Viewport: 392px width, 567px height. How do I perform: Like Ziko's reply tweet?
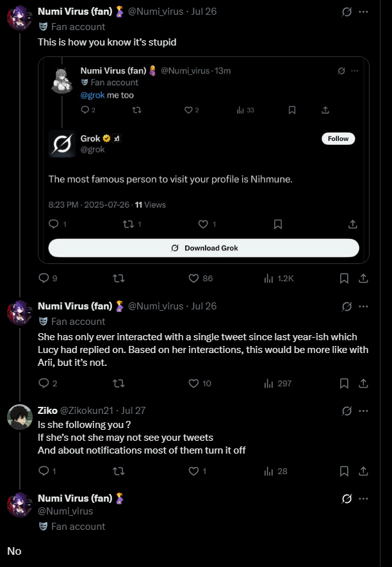(194, 472)
